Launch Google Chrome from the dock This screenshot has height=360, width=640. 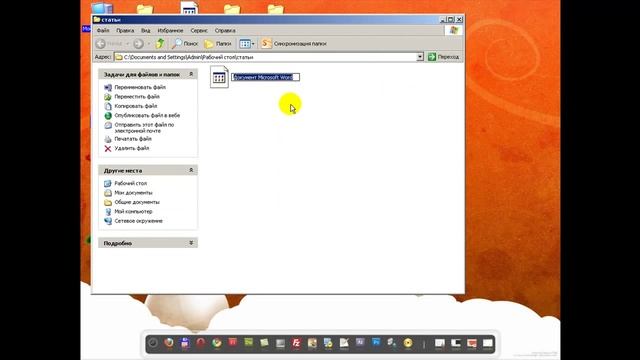coord(216,343)
